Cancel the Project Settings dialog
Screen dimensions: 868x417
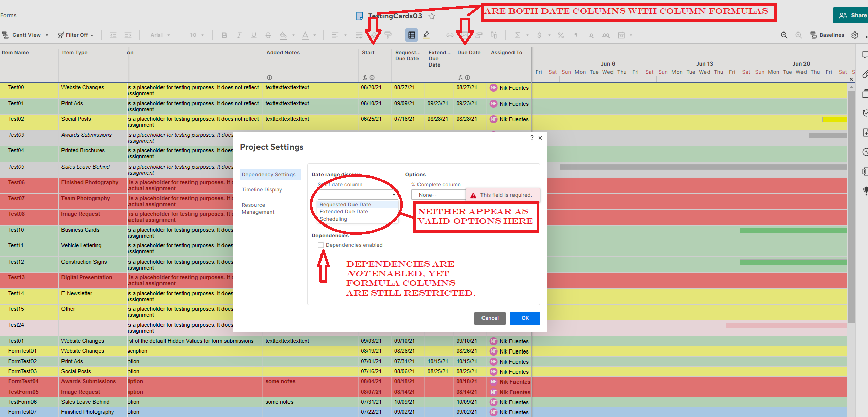[490, 318]
